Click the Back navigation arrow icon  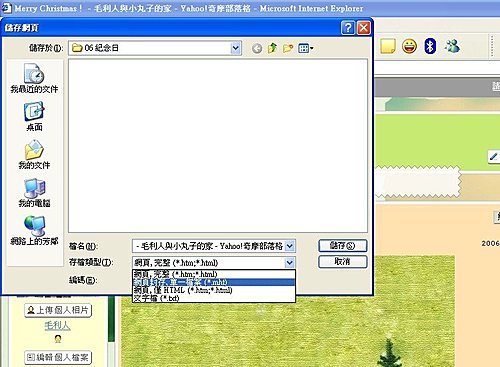(x=257, y=49)
